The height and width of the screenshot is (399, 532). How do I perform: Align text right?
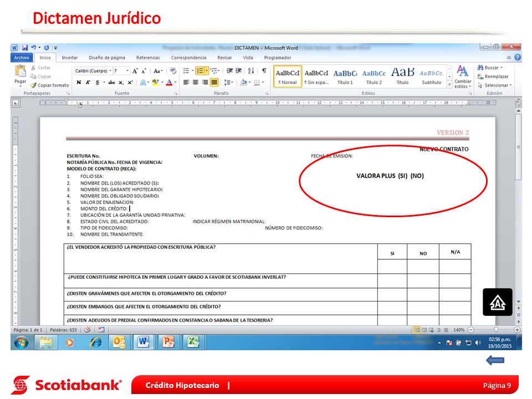tap(204, 82)
